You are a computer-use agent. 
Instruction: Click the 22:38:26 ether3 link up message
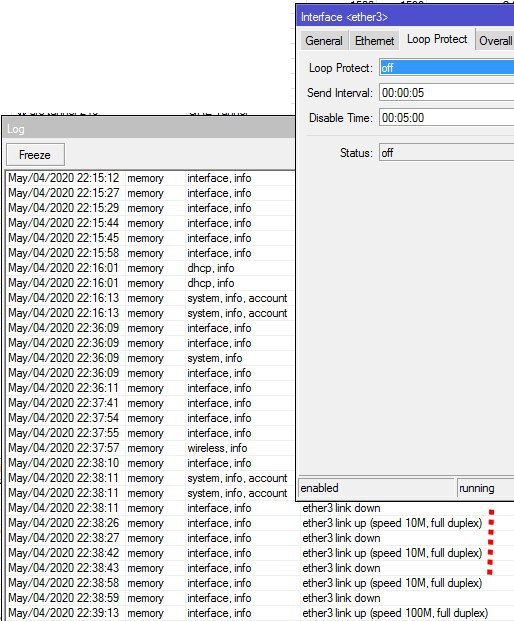[392, 523]
